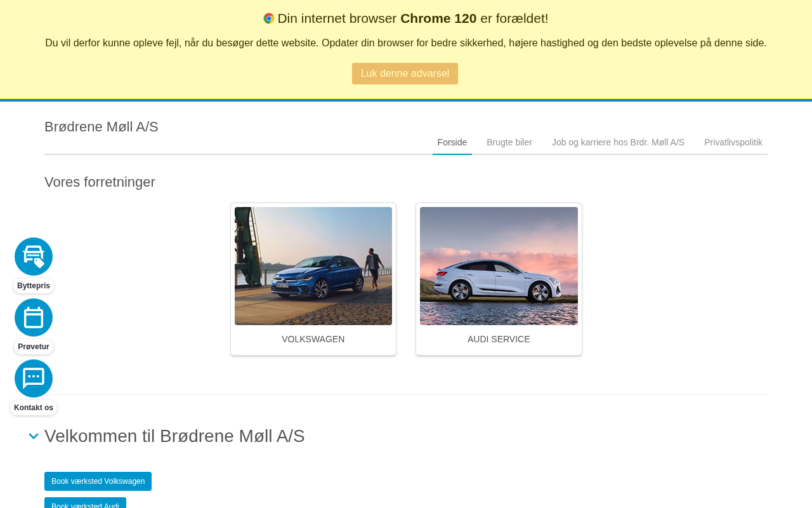Click the Brødrene Møll A/S site title
Image resolution: width=812 pixels, height=508 pixels.
pyautogui.click(x=101, y=127)
